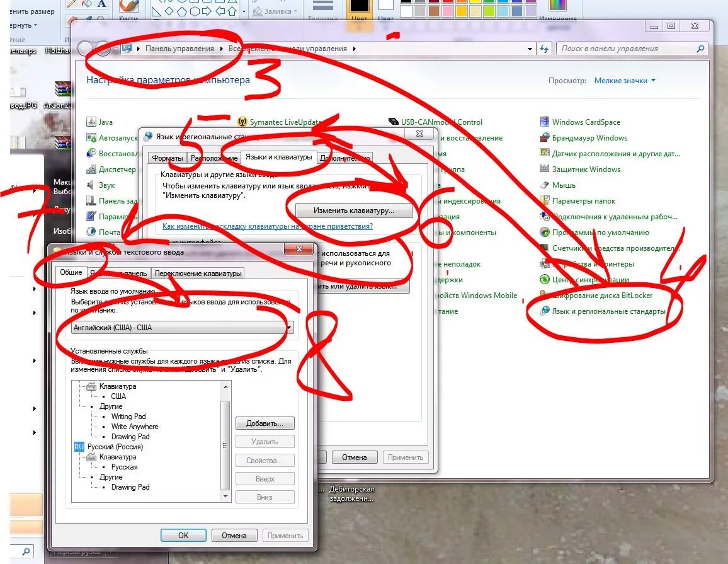Click the services list scrollbar down arrow

(225, 497)
